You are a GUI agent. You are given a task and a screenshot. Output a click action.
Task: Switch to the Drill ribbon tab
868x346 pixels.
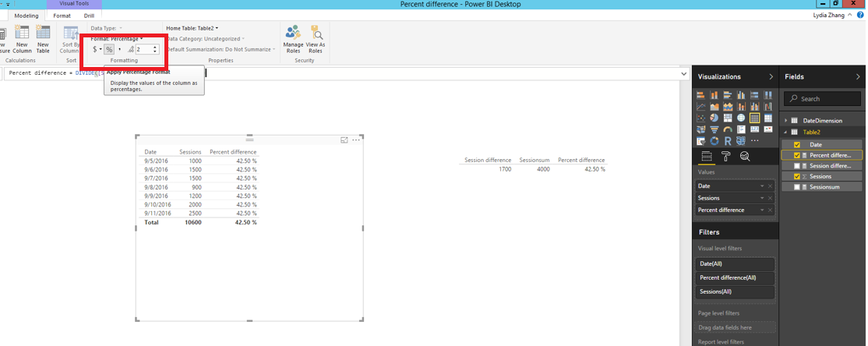coord(89,16)
